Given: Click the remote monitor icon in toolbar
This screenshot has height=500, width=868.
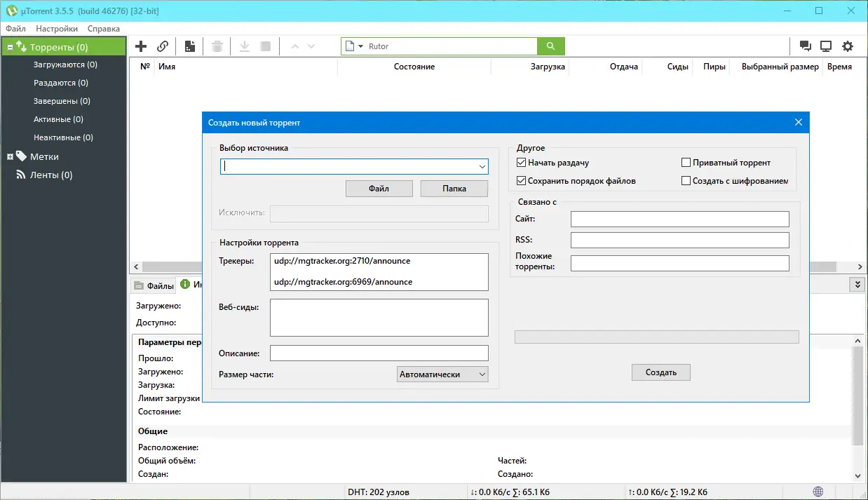Looking at the screenshot, I should (x=826, y=46).
